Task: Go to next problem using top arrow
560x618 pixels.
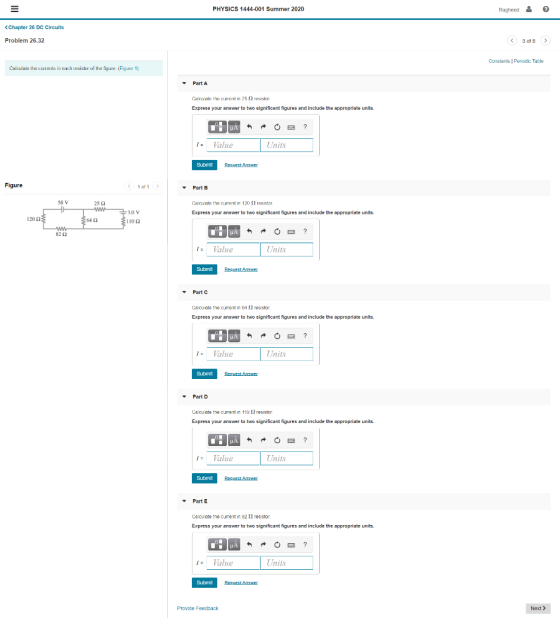Action: 545,41
